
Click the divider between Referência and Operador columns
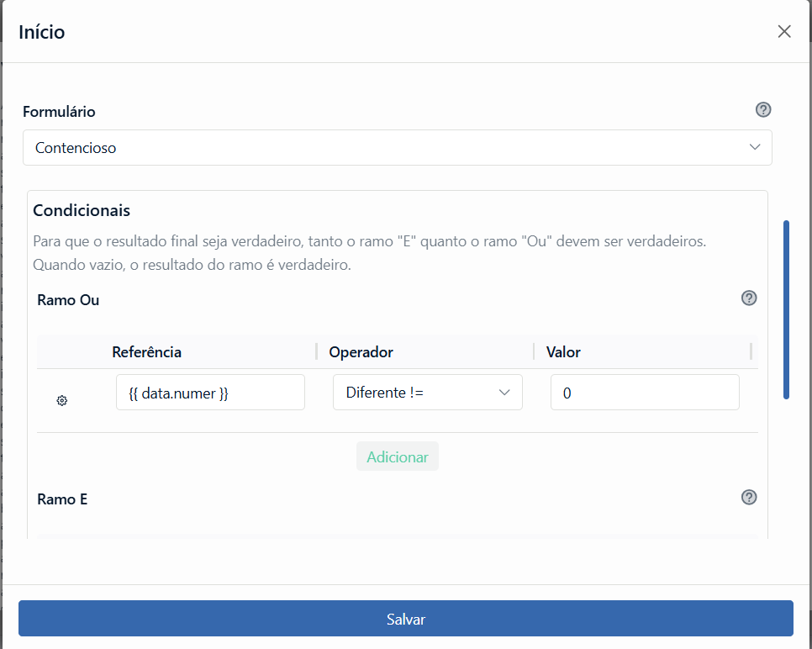tap(317, 351)
